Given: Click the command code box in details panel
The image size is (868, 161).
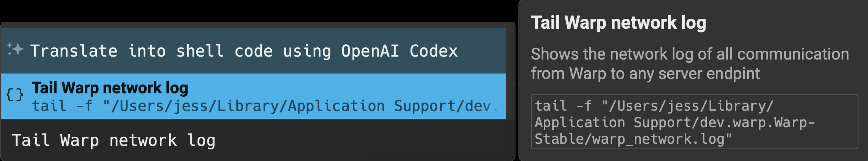Looking at the screenshot, I should click(x=694, y=122).
